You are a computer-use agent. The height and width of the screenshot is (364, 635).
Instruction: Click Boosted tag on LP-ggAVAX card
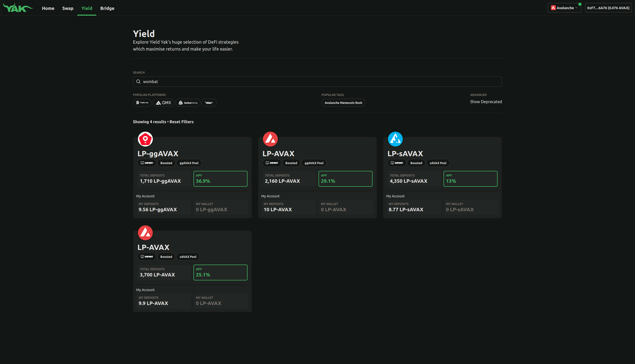[x=166, y=163]
